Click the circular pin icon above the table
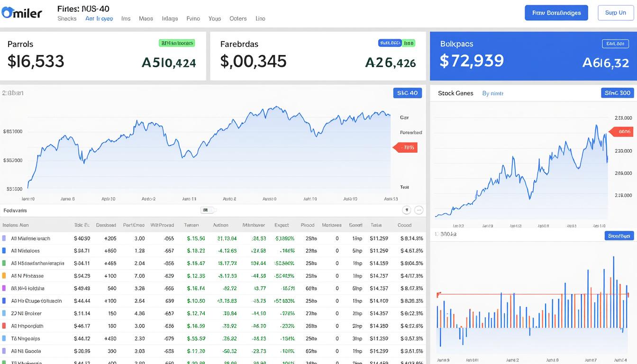637x364 pixels. [406, 210]
